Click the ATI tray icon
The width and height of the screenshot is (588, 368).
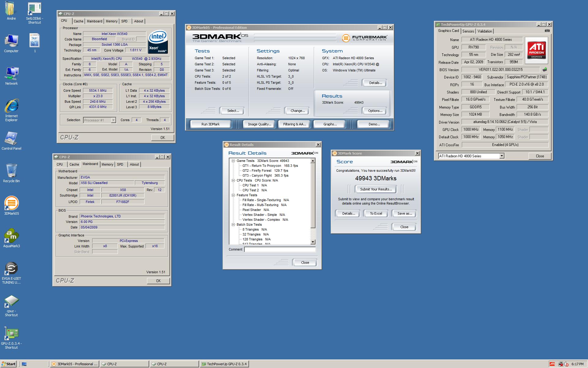pos(552,364)
